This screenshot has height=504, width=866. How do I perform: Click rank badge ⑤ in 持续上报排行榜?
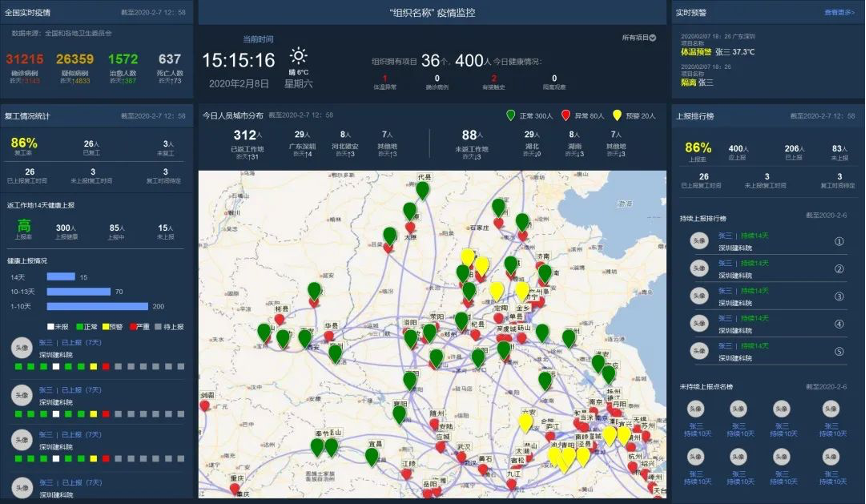click(839, 352)
